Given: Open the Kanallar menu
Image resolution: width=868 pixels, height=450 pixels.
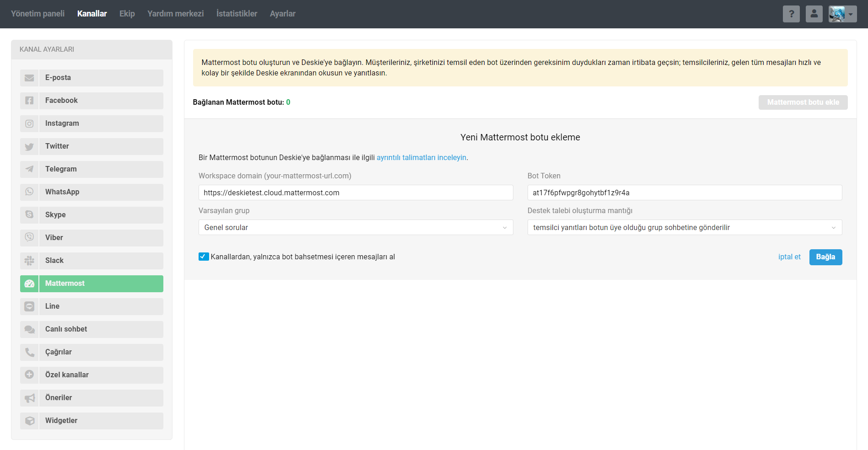Looking at the screenshot, I should [92, 14].
